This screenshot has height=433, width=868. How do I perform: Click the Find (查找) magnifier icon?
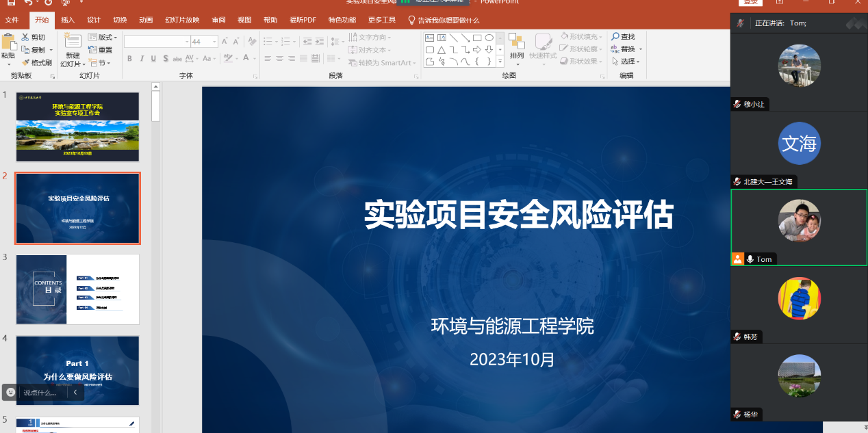[615, 37]
